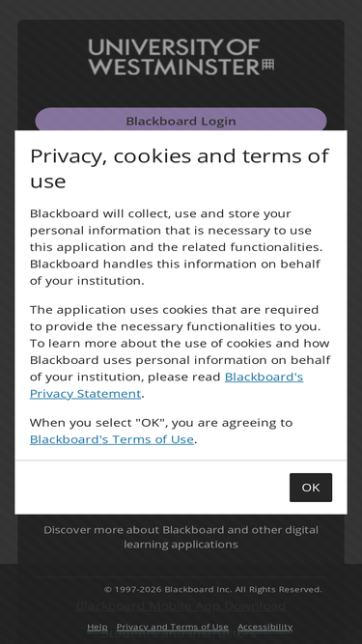
Task: Click Discover more about Blackboard text
Action: (181, 537)
